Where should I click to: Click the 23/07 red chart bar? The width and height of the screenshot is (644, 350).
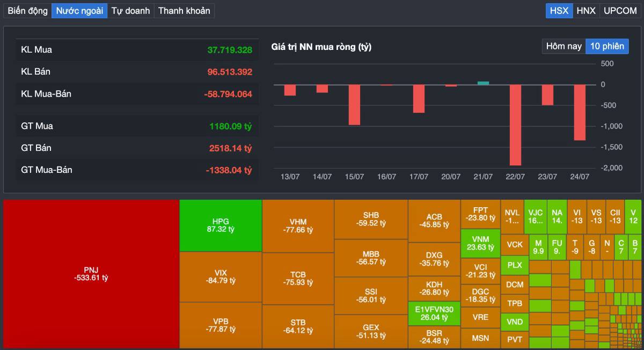click(x=547, y=95)
